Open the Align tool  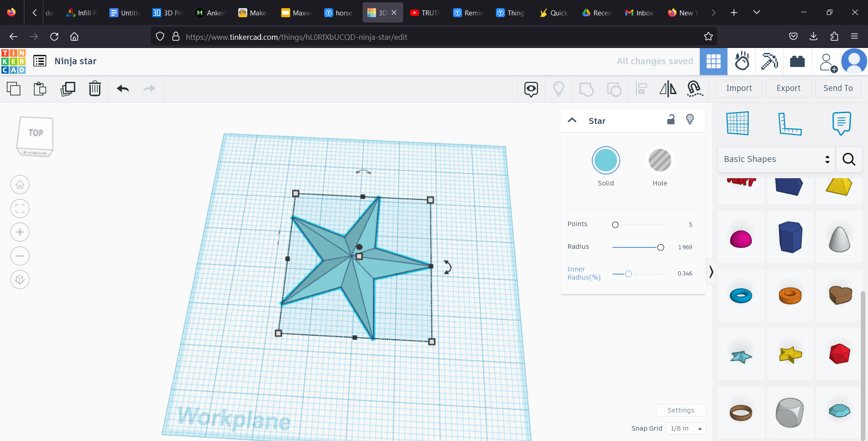tap(641, 89)
